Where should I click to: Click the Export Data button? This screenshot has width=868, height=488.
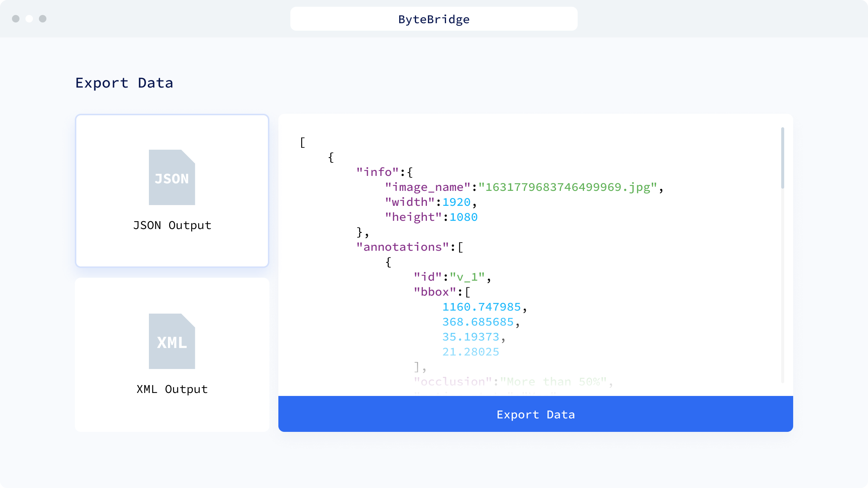click(536, 414)
